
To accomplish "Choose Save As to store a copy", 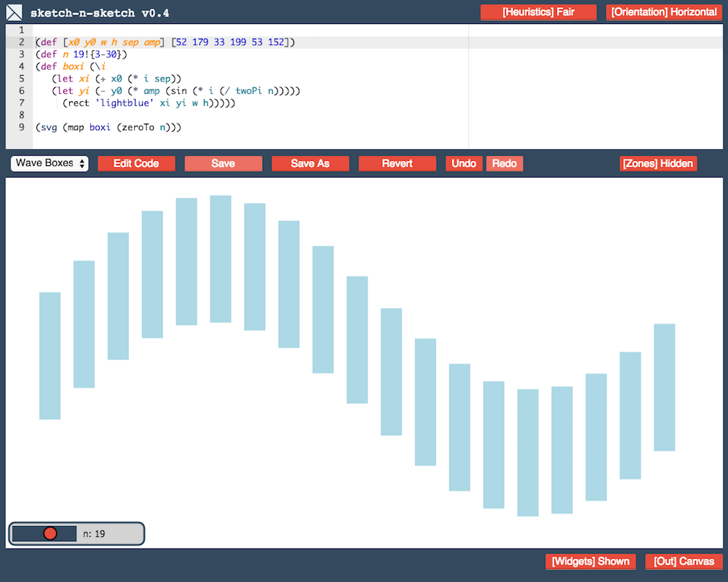I will (310, 164).
